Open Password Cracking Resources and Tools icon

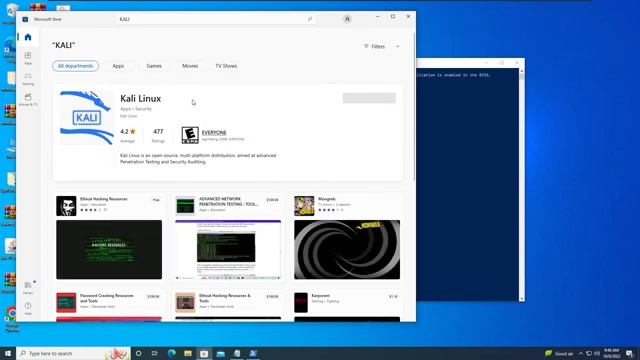coord(66,302)
